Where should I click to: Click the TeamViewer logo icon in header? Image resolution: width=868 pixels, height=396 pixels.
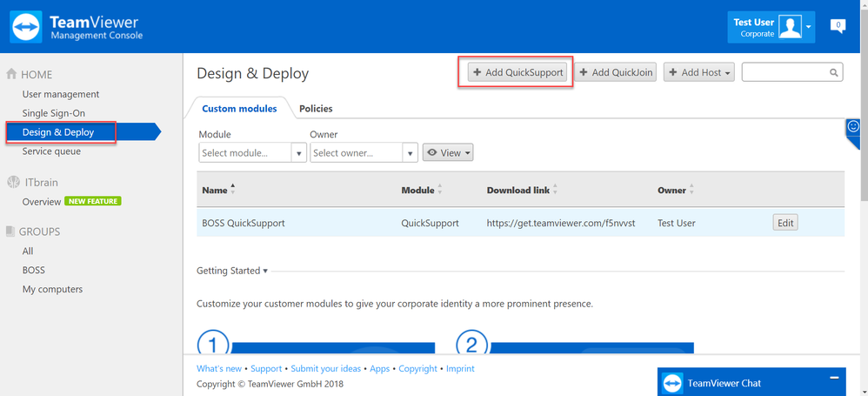tap(26, 27)
